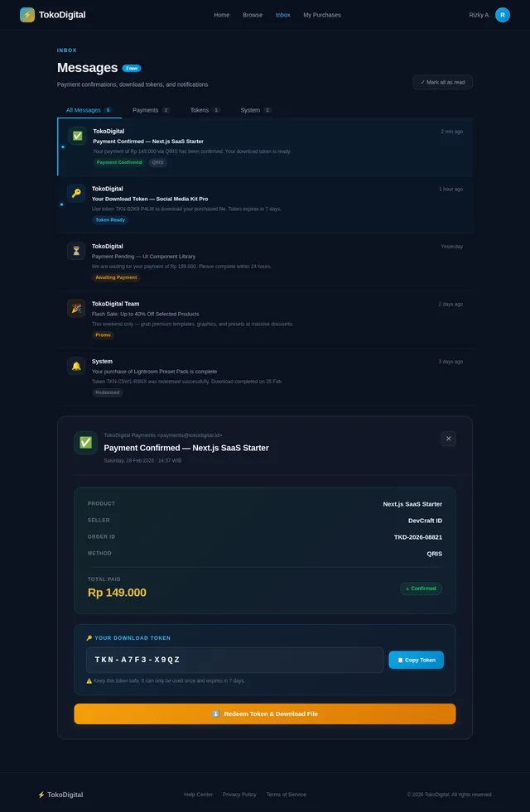Click the TokoDigital lightning logo icon
Screen dimensions: 530x812
(x=27, y=15)
